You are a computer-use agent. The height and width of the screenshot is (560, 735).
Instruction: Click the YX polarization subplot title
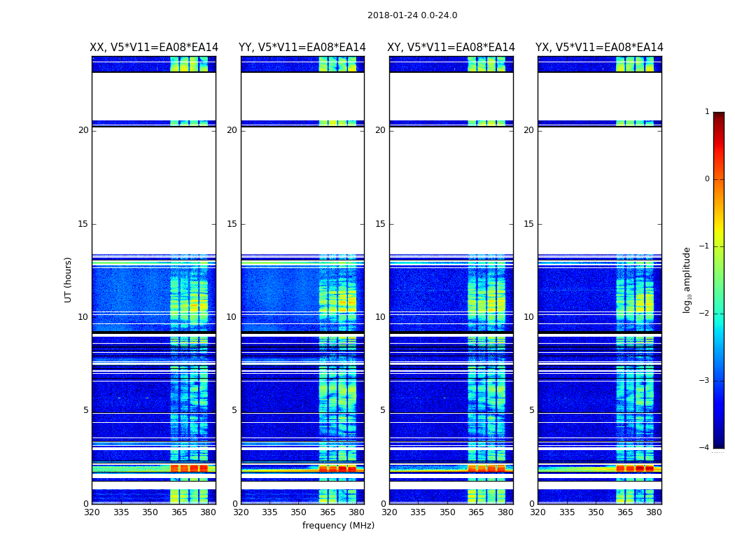599,48
